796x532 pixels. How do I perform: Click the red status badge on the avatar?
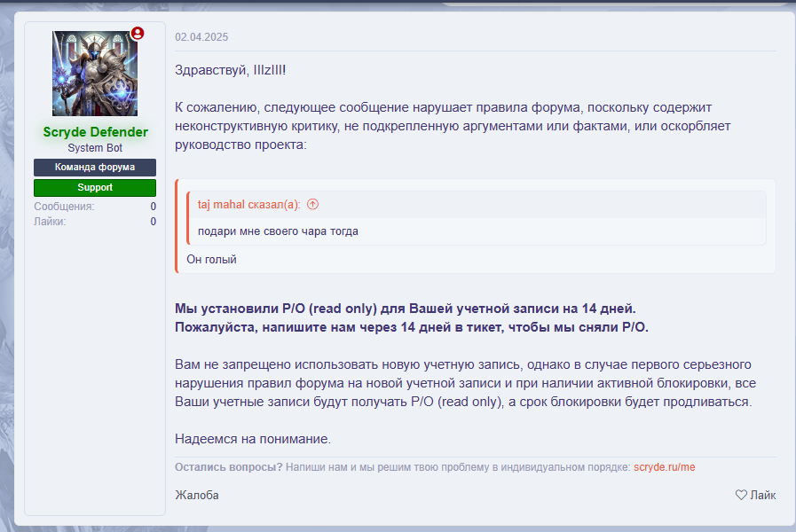pos(138,34)
